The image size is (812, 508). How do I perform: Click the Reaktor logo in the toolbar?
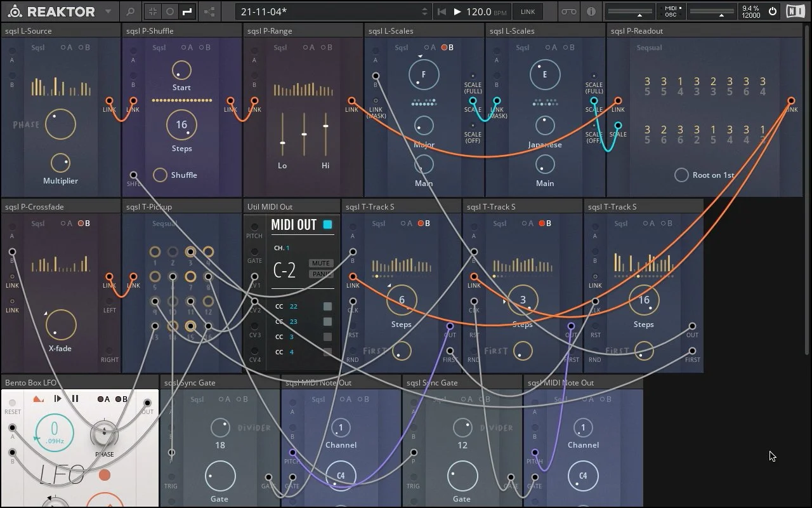[x=52, y=11]
